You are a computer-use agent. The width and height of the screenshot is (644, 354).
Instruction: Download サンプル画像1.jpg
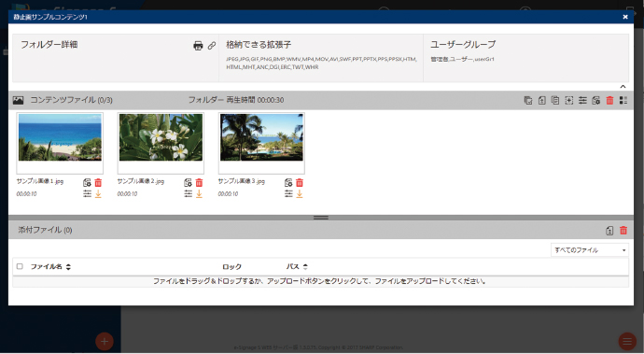[98, 193]
